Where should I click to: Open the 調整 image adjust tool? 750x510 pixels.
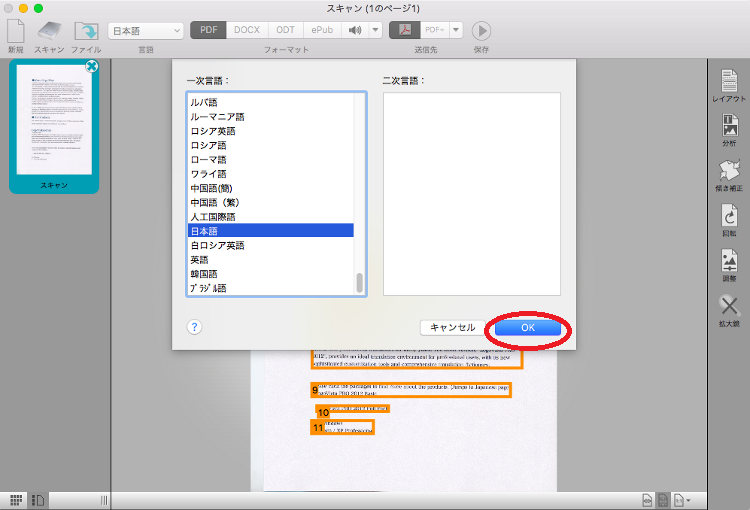[728, 263]
